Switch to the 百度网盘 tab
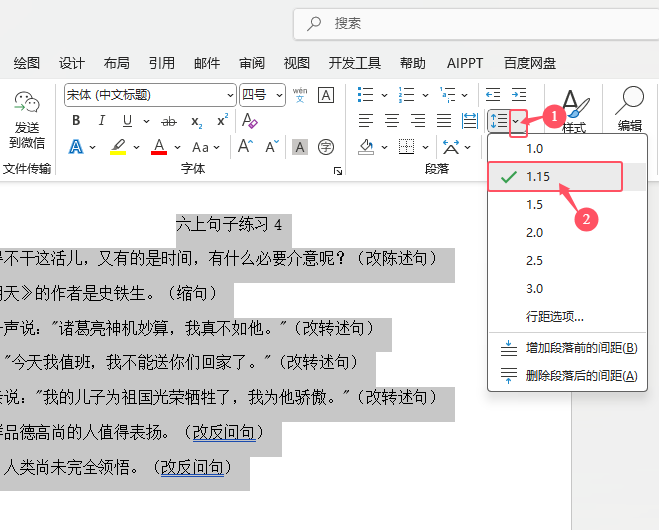Image resolution: width=659 pixels, height=530 pixels. pos(530,63)
